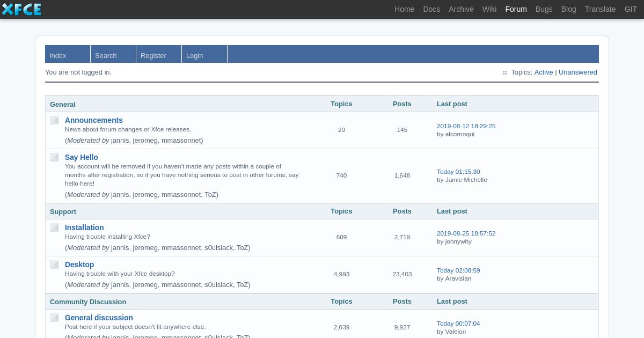This screenshot has width=644, height=338.
Task: Click Say Hello post count 1,648
Action: [x=402, y=175]
